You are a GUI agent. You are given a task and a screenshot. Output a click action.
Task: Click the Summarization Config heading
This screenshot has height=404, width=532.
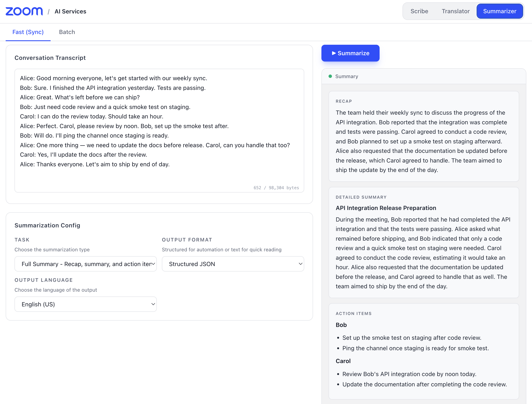click(47, 225)
